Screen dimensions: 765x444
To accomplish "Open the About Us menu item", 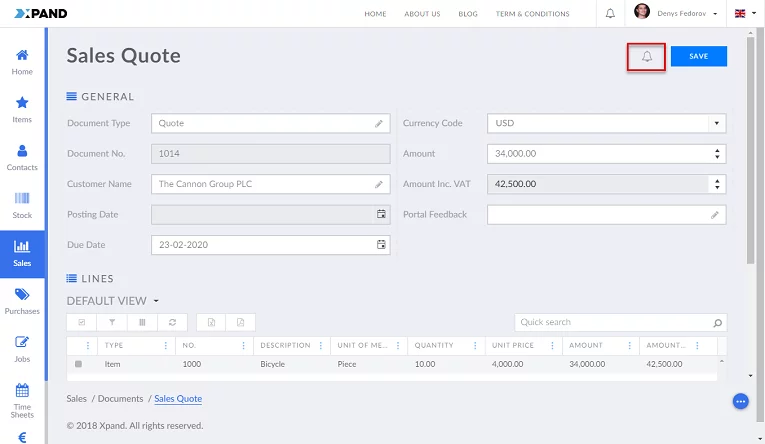I will [422, 14].
